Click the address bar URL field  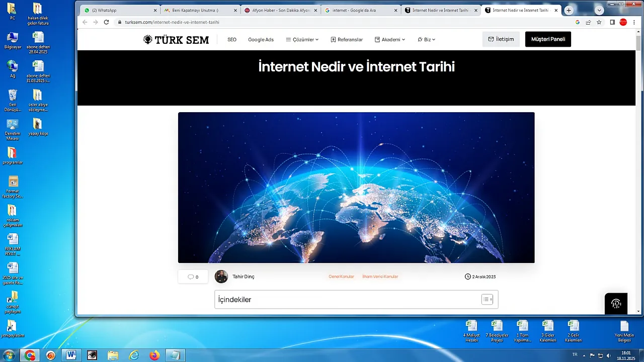click(302, 22)
